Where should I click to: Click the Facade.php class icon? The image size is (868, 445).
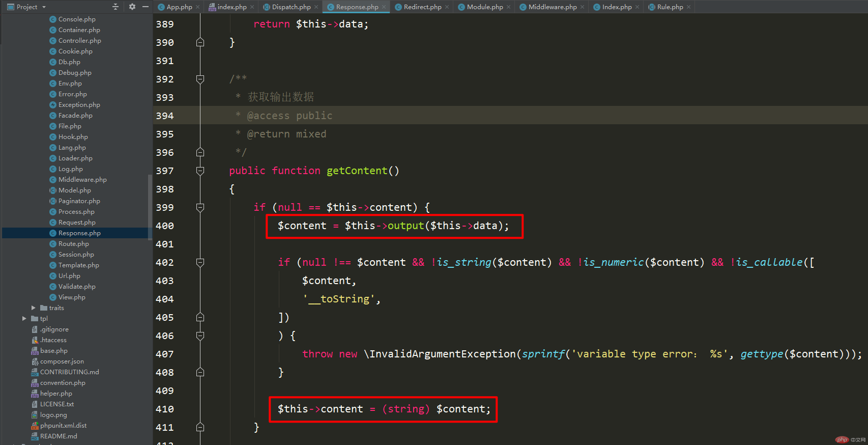[x=53, y=116]
